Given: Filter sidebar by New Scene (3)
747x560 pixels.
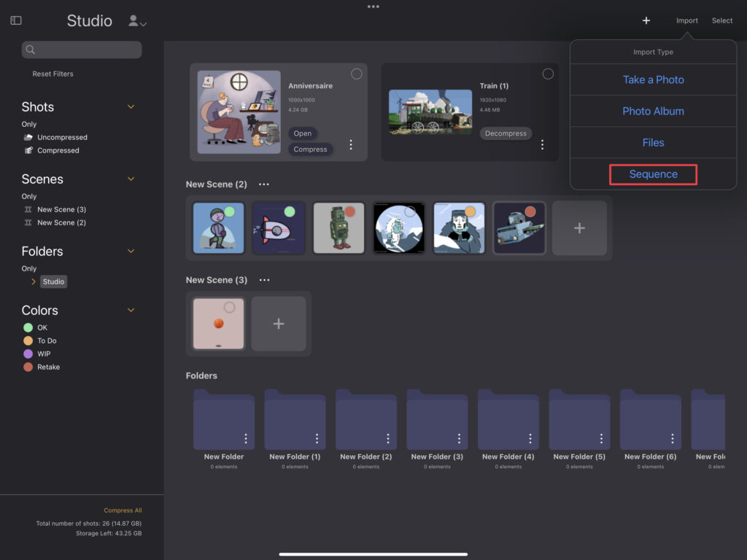Looking at the screenshot, I should tap(55, 209).
